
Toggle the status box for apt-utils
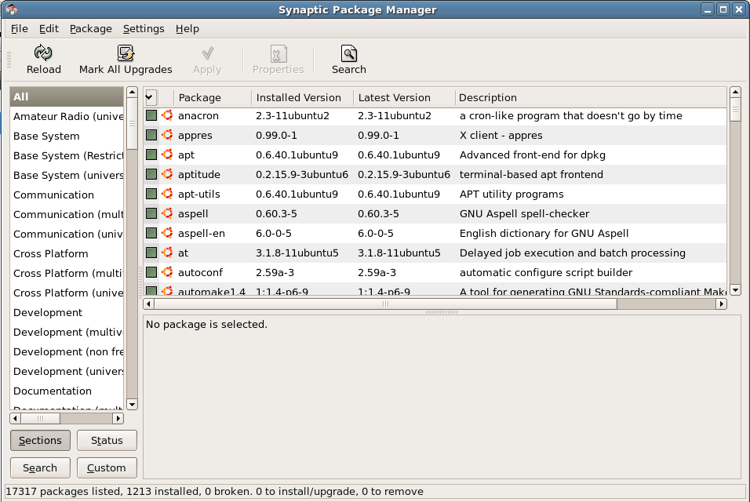151,194
